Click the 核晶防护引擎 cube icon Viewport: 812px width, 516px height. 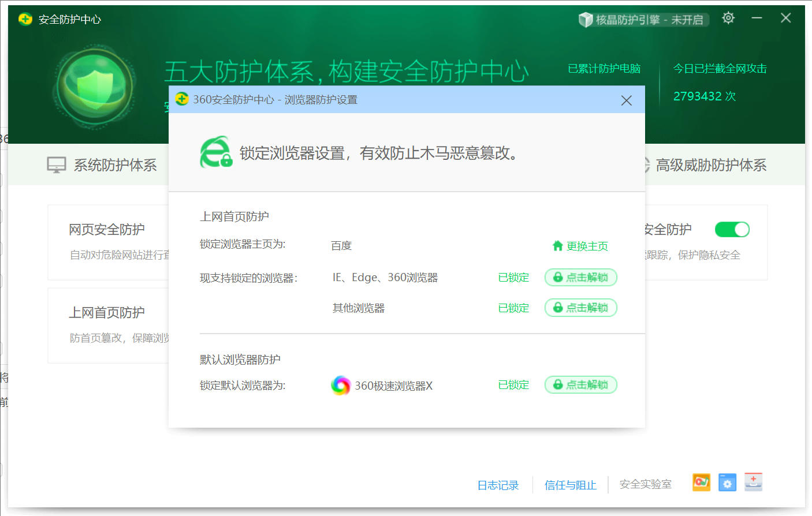(x=586, y=20)
